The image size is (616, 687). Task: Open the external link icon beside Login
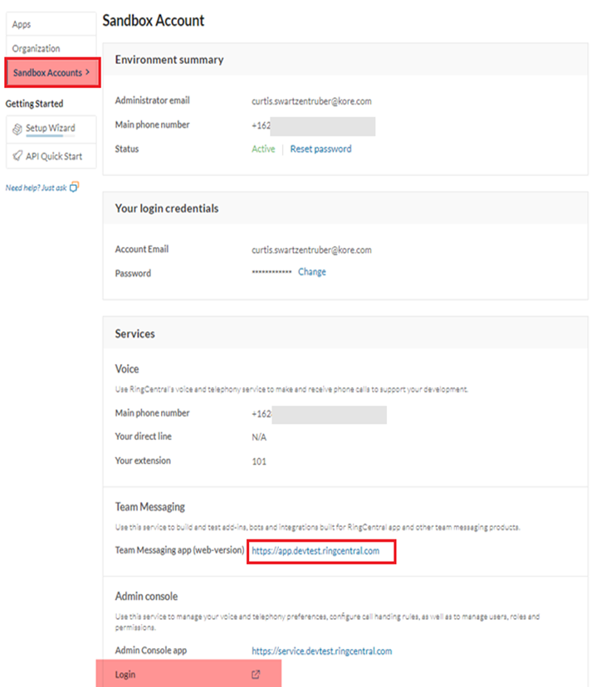pos(256,675)
